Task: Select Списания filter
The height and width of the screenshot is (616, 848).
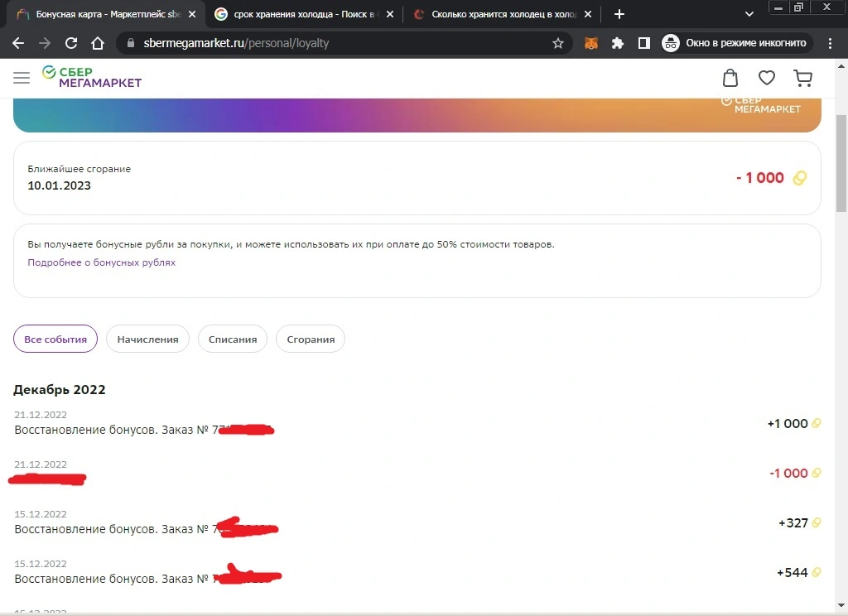Action: coord(233,339)
